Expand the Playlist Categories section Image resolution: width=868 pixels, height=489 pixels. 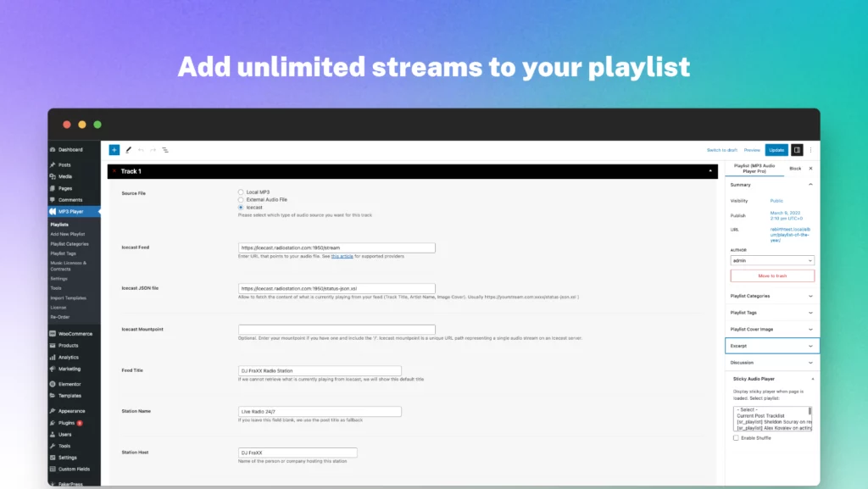pyautogui.click(x=772, y=296)
